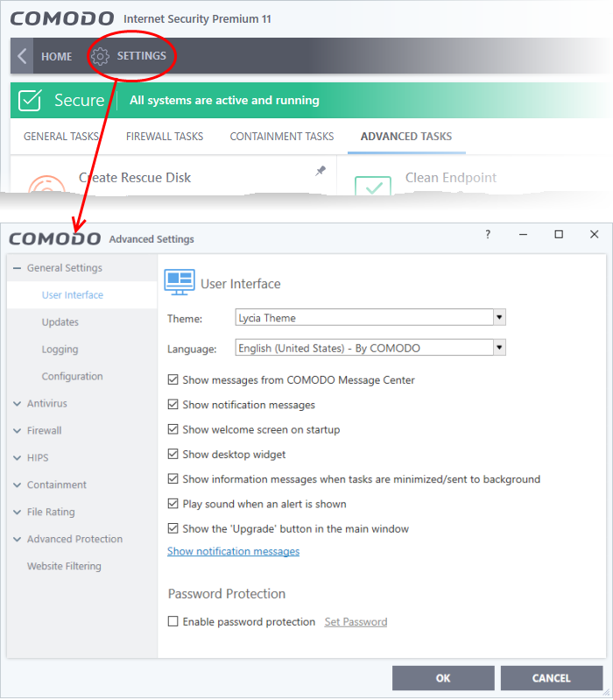Uncheck Show messages from COMODO Message Center

(173, 380)
